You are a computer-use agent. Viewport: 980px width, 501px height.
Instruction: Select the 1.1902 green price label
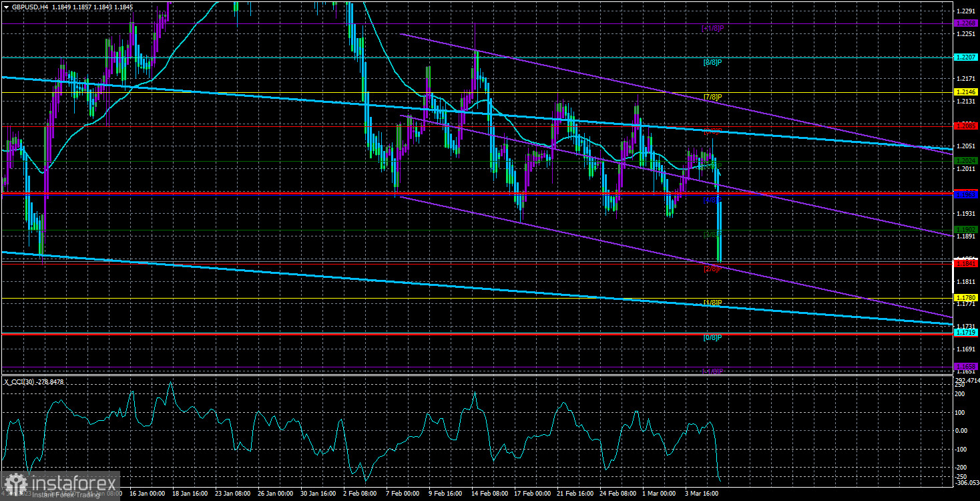pos(966,229)
